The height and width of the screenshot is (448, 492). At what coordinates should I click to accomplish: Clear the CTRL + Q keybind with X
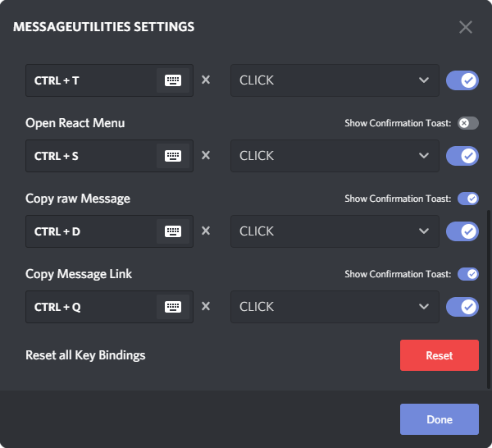pos(206,306)
